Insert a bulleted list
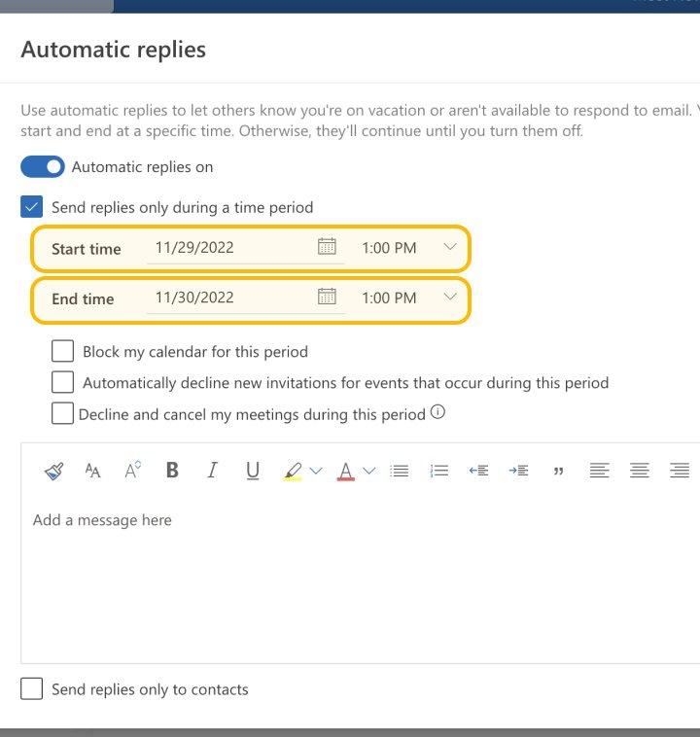This screenshot has height=737, width=700. (400, 471)
